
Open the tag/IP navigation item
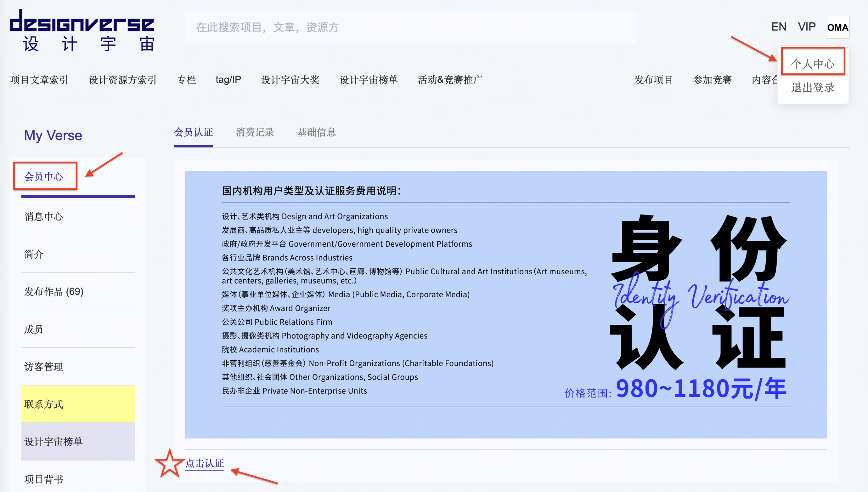228,80
